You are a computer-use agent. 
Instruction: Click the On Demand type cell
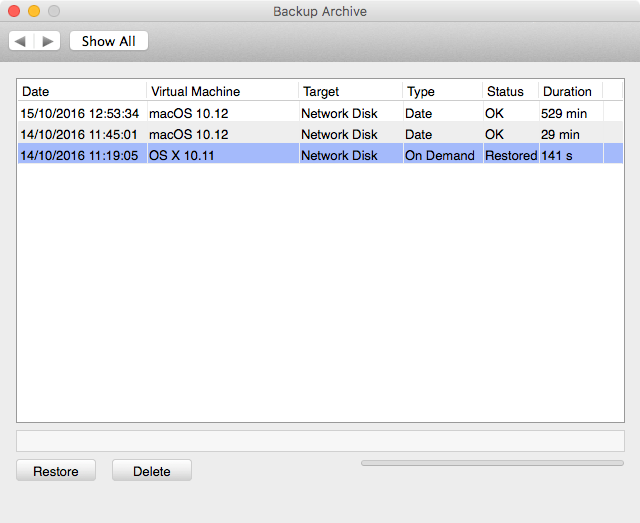pos(443,155)
